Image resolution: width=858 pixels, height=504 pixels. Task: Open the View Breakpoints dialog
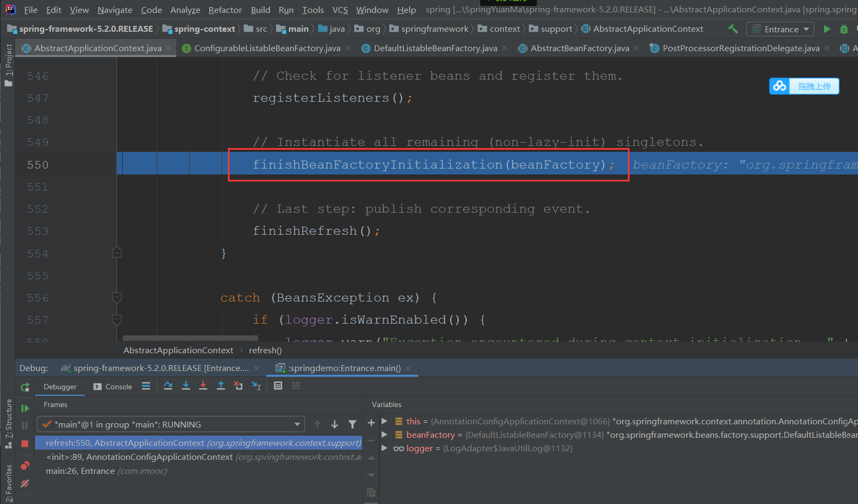point(25,465)
